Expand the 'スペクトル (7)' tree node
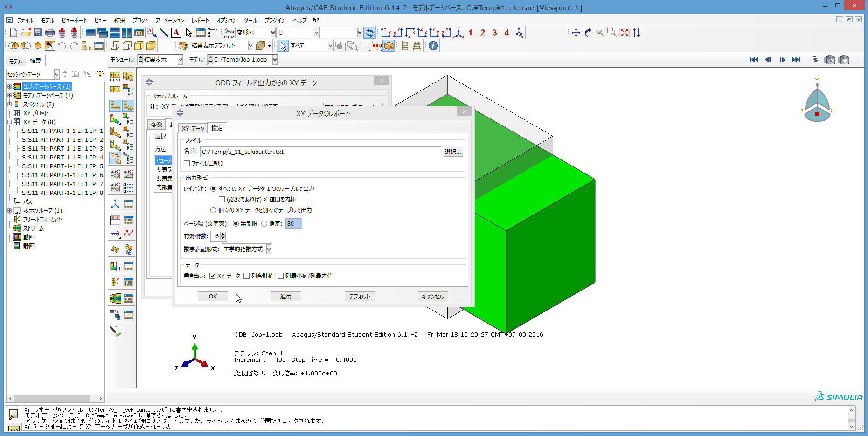 click(x=9, y=104)
